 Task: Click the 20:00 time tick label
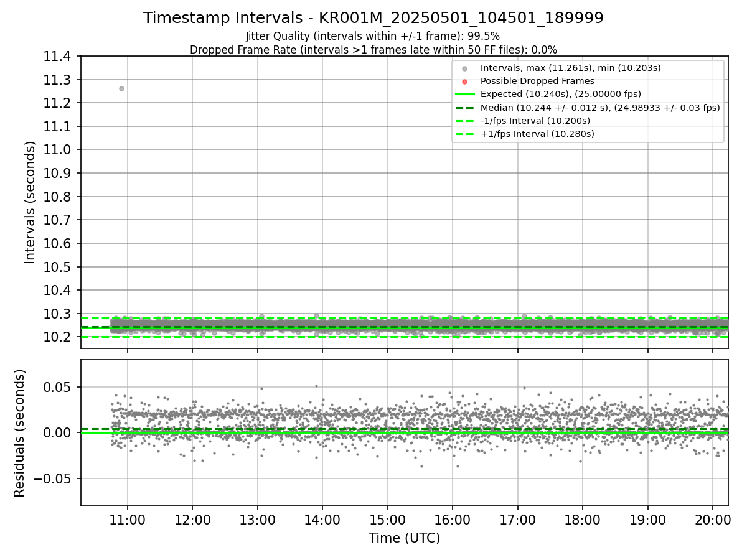pyautogui.click(x=713, y=520)
